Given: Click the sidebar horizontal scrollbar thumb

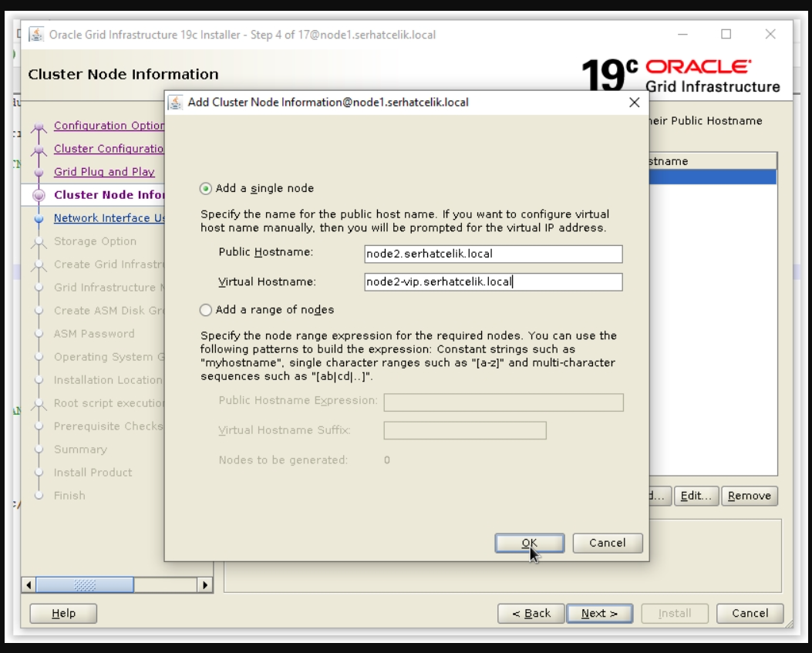Looking at the screenshot, I should click(x=85, y=585).
